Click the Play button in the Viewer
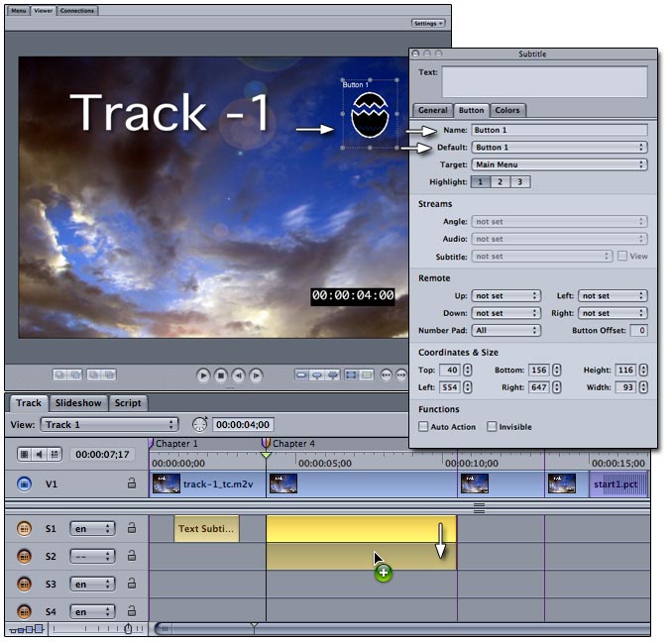The width and height of the screenshot is (672, 642). pos(203,375)
